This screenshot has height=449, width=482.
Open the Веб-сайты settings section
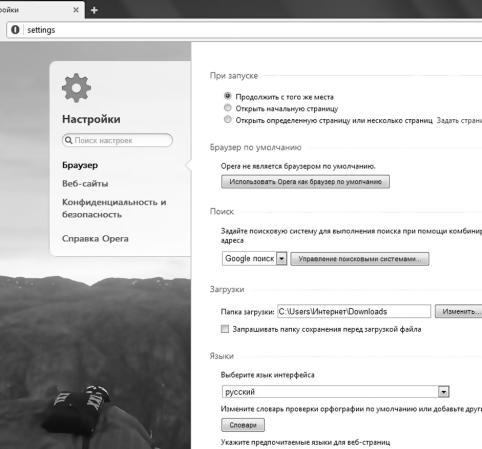tap(85, 184)
